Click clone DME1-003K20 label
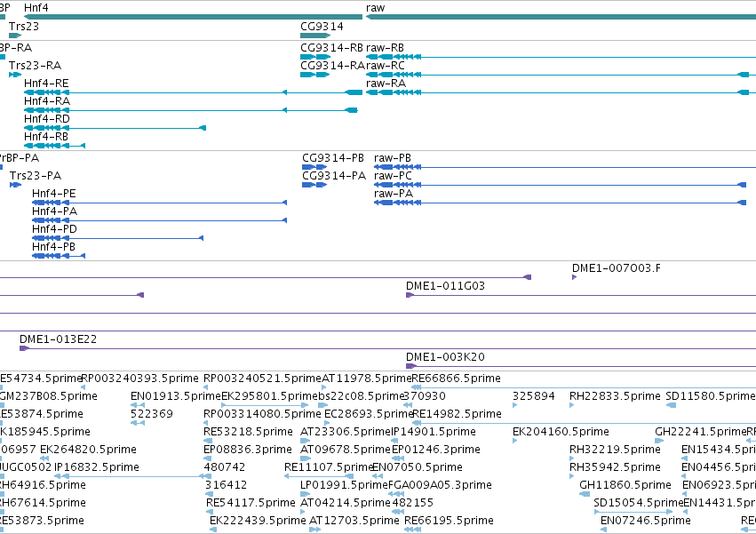 (445, 357)
